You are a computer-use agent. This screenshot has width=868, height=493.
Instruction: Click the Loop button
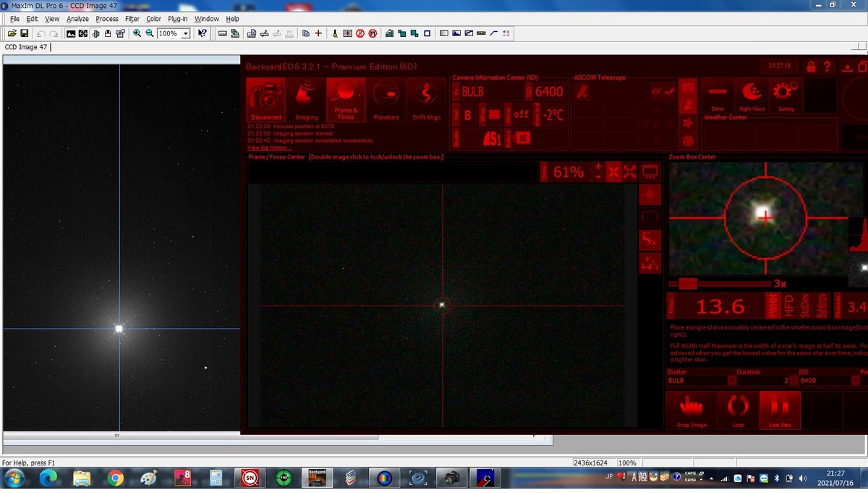click(738, 410)
